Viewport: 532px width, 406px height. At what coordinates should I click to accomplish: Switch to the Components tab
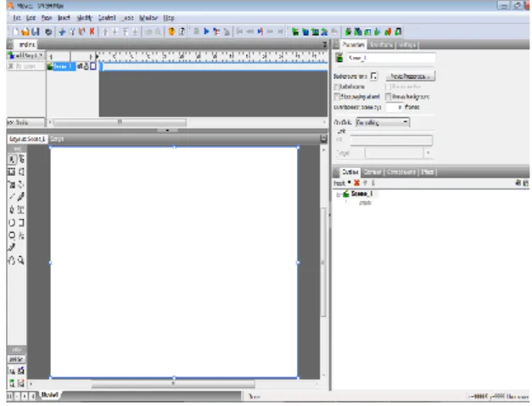coord(401,172)
